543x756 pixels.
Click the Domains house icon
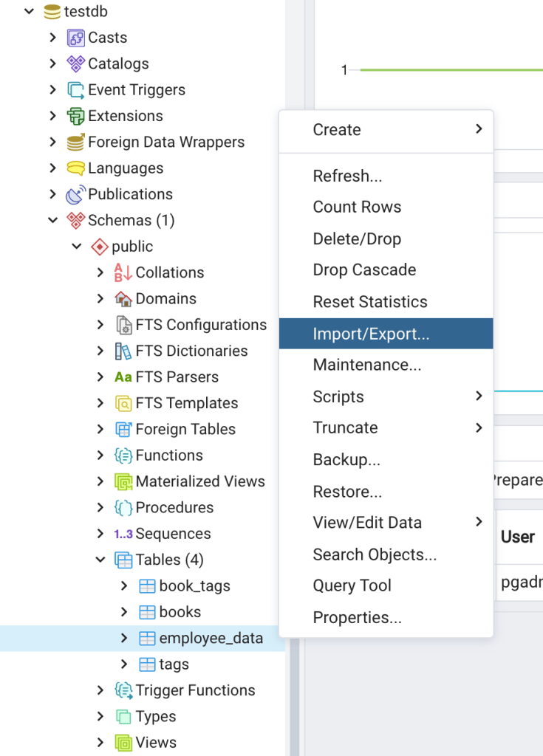[123, 299]
